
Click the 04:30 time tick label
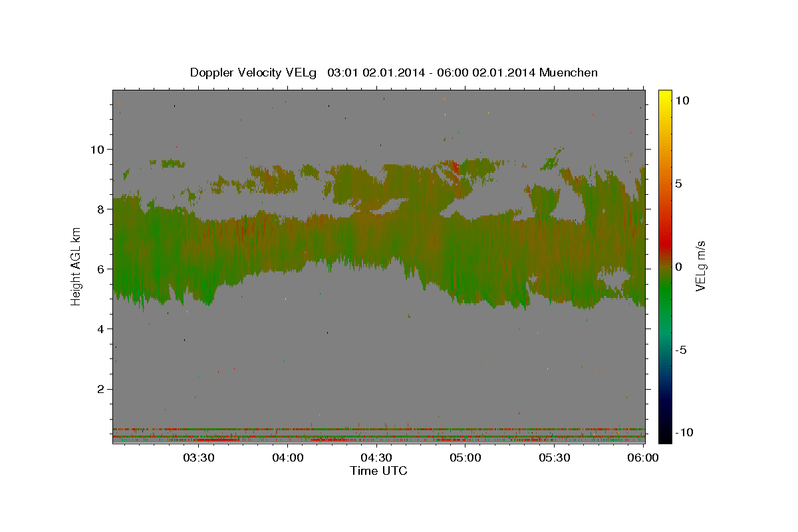coord(376,458)
